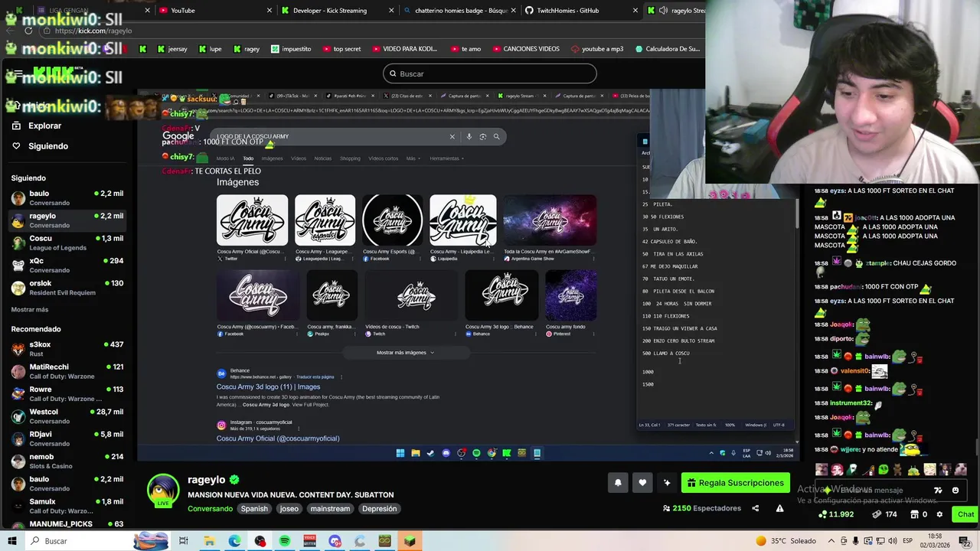Viewport: 980px width, 551px height.
Task: Open the emoji picker in chat input
Action: tap(955, 491)
